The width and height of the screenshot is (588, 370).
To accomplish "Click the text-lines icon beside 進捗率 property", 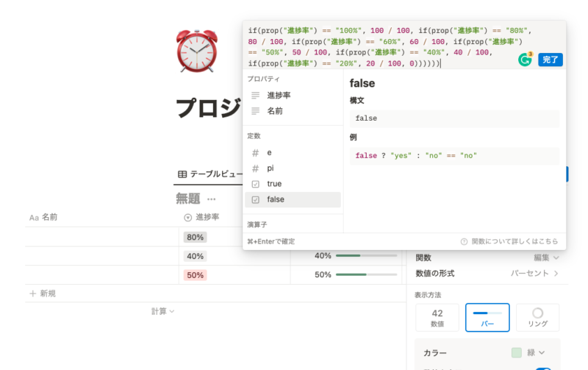I will 255,96.
